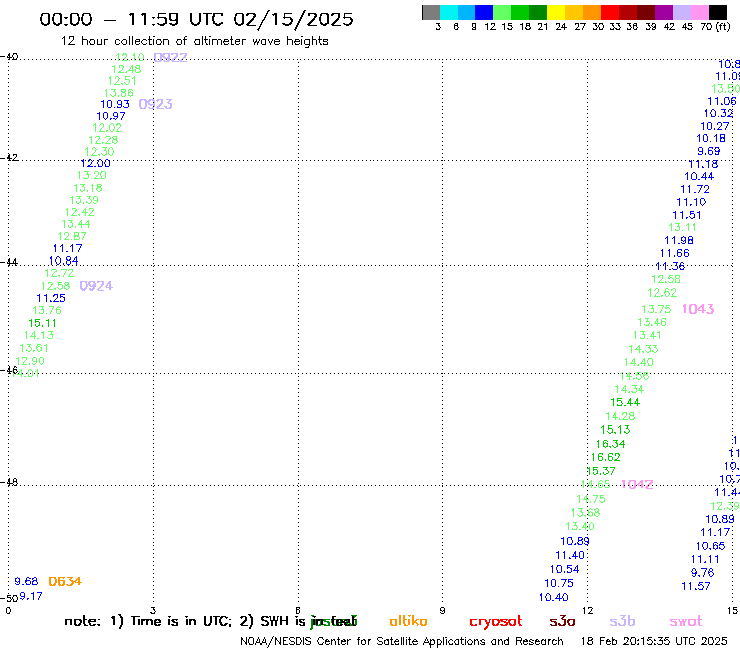Click the 12 hour collection subtitle
The width and height of the screenshot is (740, 650).
[x=194, y=41]
